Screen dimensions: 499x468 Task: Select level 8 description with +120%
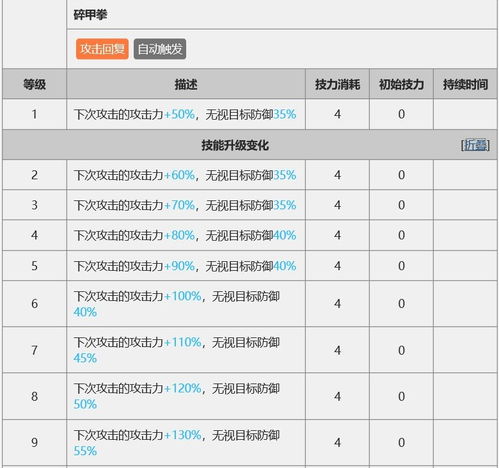(177, 396)
